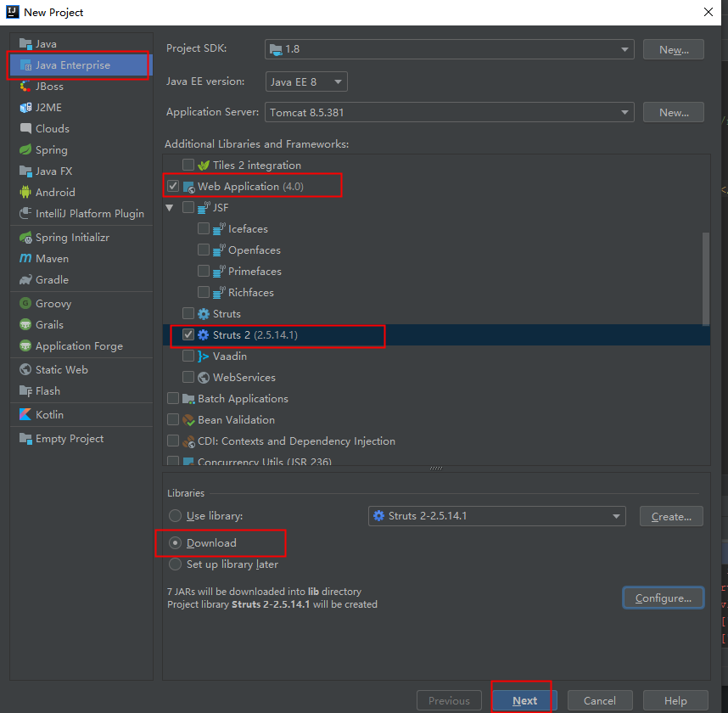Click the Configure button
The width and height of the screenshot is (728, 713).
pos(663,598)
